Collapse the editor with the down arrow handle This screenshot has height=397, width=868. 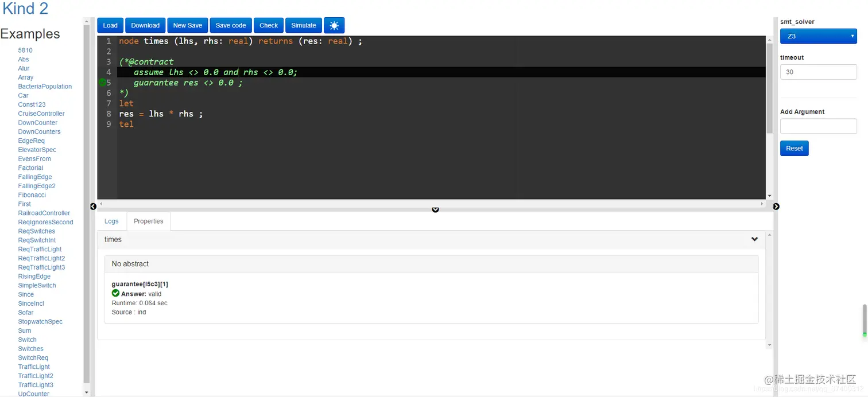point(435,210)
